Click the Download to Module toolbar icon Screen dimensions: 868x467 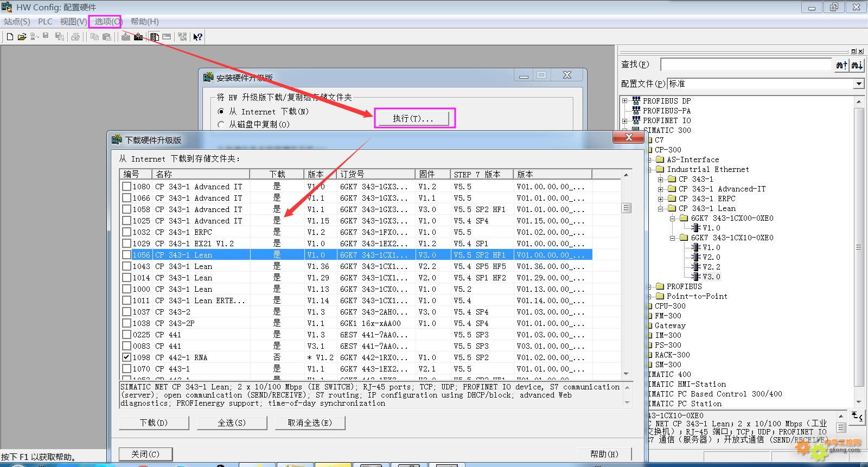tap(126, 37)
